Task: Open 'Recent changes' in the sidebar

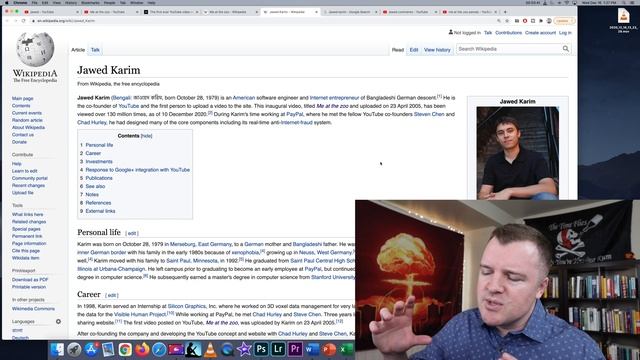Action: 28,185
